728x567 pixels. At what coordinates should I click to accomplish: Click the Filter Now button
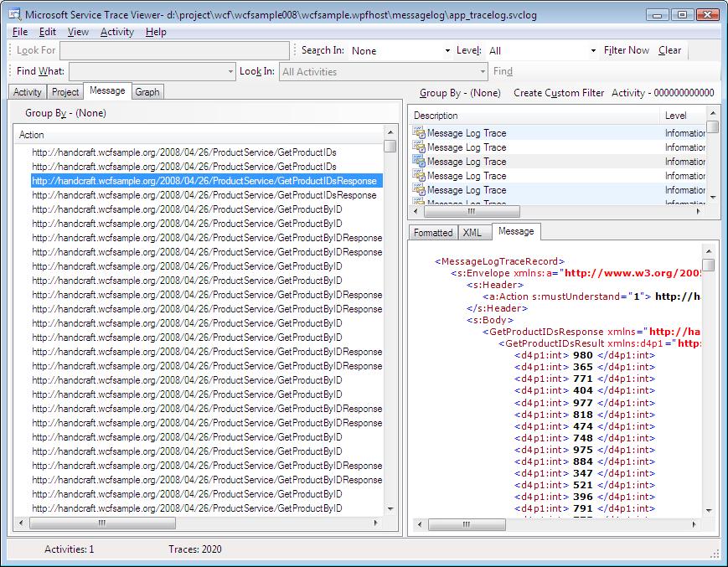[627, 50]
